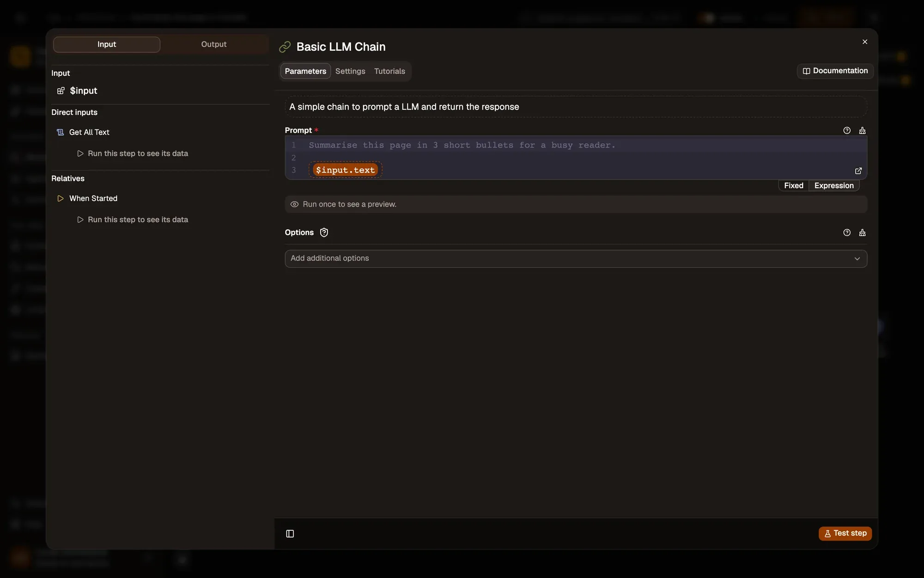This screenshot has width=924, height=578.
Task: Open the Tutorials tab
Action: pos(389,71)
